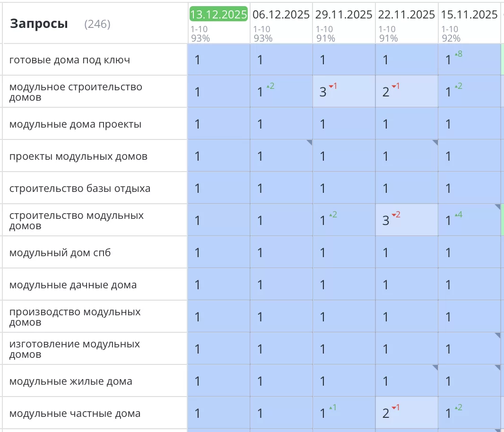
Task: Select the query 'модульные дачные дома'
Action: tap(73, 285)
